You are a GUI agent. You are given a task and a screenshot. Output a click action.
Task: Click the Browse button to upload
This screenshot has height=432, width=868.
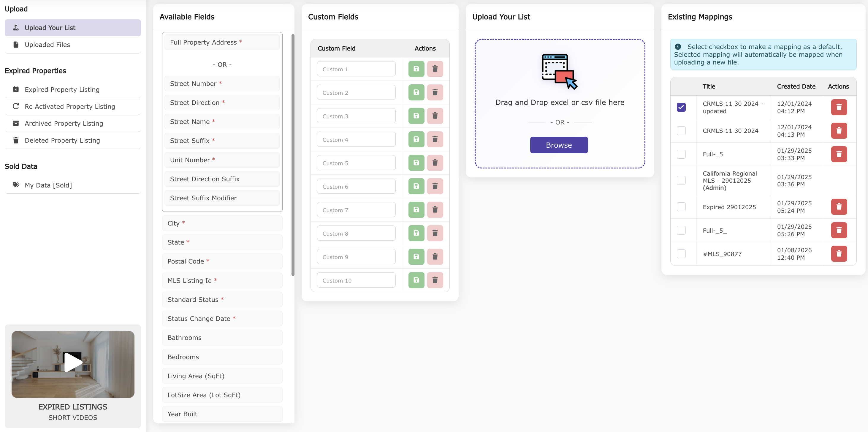558,145
